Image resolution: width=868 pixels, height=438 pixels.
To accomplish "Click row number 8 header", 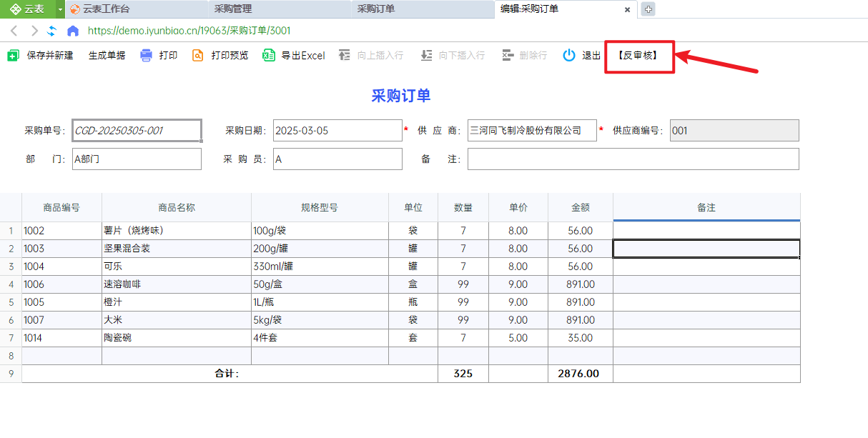I will [x=11, y=356].
